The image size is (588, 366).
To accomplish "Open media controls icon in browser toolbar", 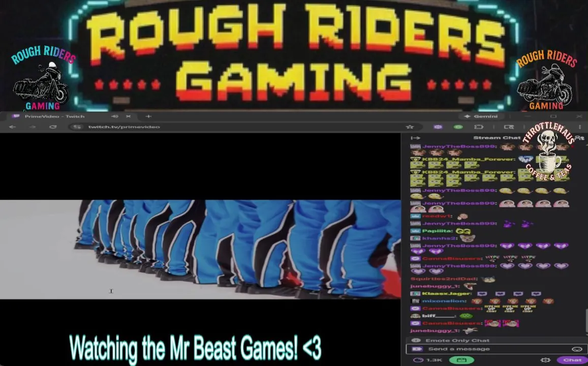I will coord(509,127).
